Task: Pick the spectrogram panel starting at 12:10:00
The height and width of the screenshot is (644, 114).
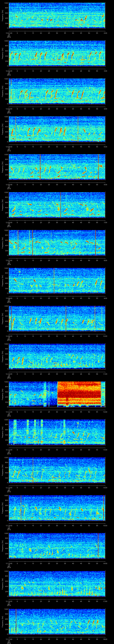Action: 57,356
